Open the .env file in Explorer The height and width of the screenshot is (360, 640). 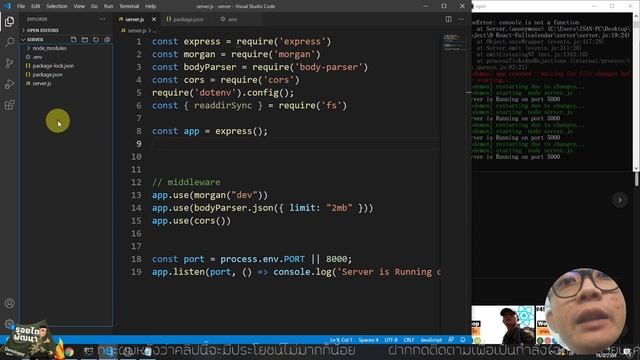(37, 57)
